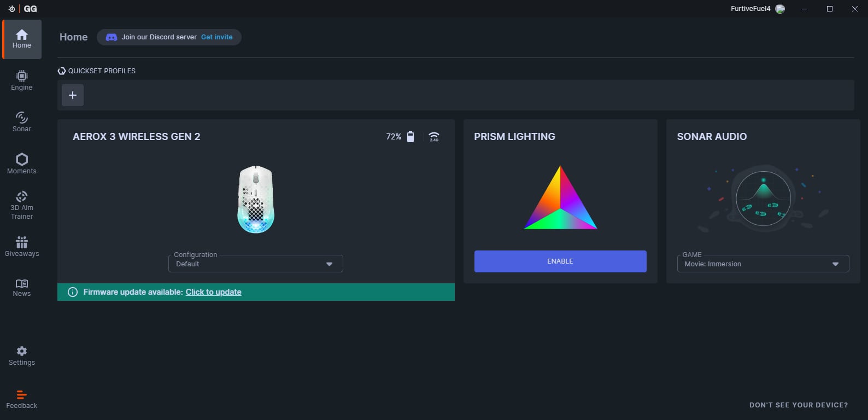
Task: Open the FurtiveFuel4 account avatar
Action: (780, 9)
